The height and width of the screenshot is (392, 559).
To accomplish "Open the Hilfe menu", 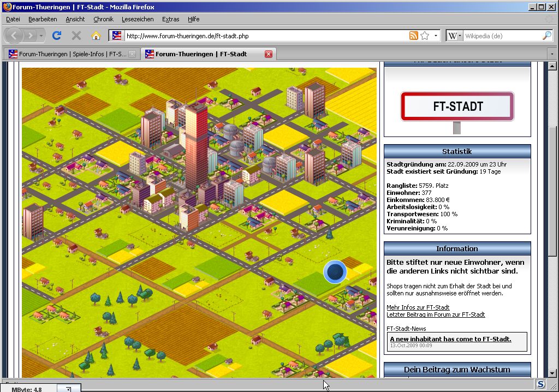I will tap(194, 19).
